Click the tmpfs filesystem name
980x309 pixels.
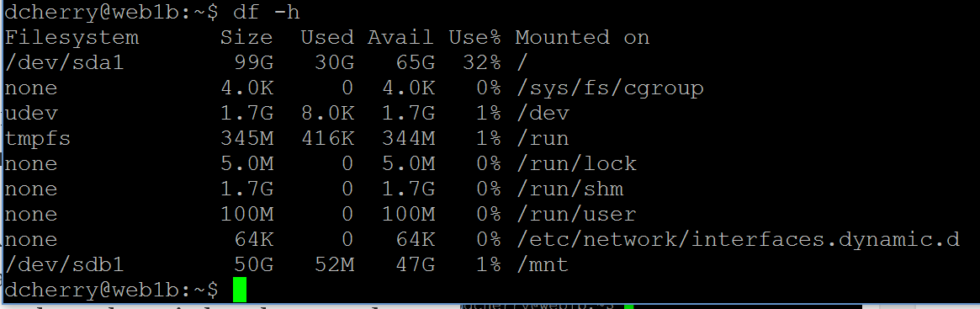click(38, 139)
